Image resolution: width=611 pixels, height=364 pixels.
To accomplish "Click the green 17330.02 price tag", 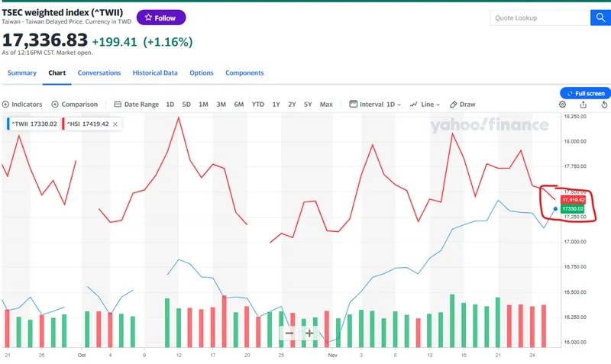I will pyautogui.click(x=572, y=208).
